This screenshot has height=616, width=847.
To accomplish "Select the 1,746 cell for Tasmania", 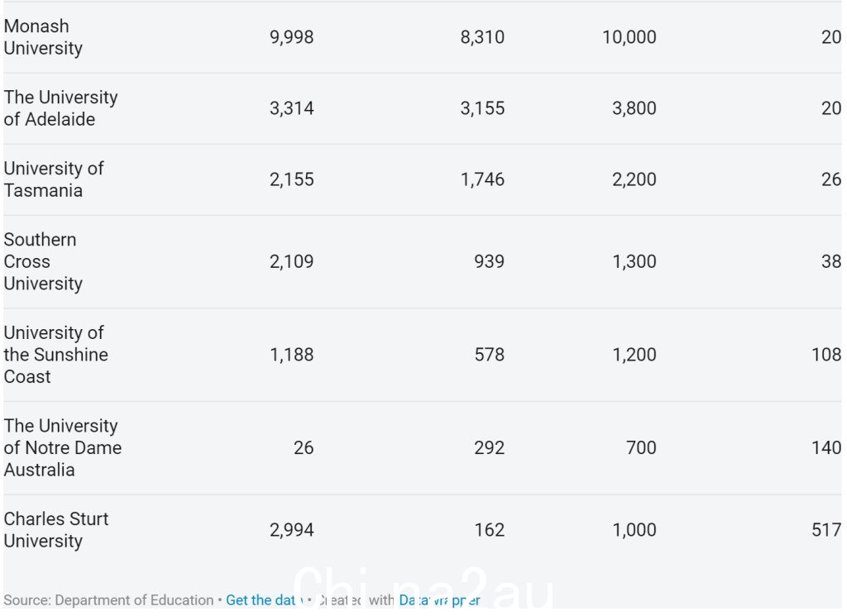I will tap(482, 179).
